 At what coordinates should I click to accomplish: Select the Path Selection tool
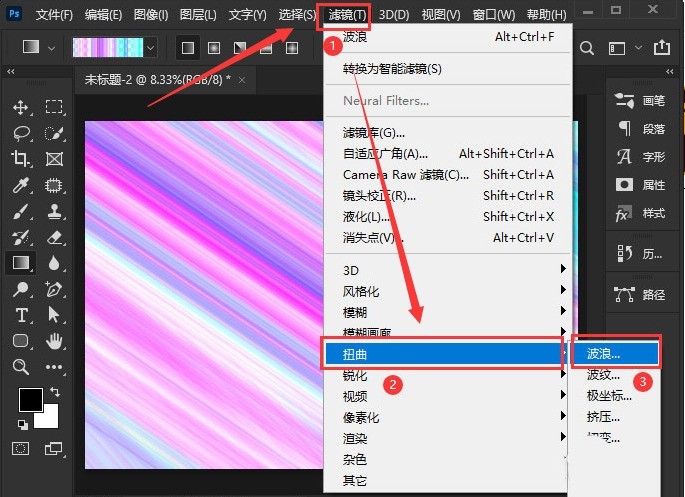pos(54,314)
